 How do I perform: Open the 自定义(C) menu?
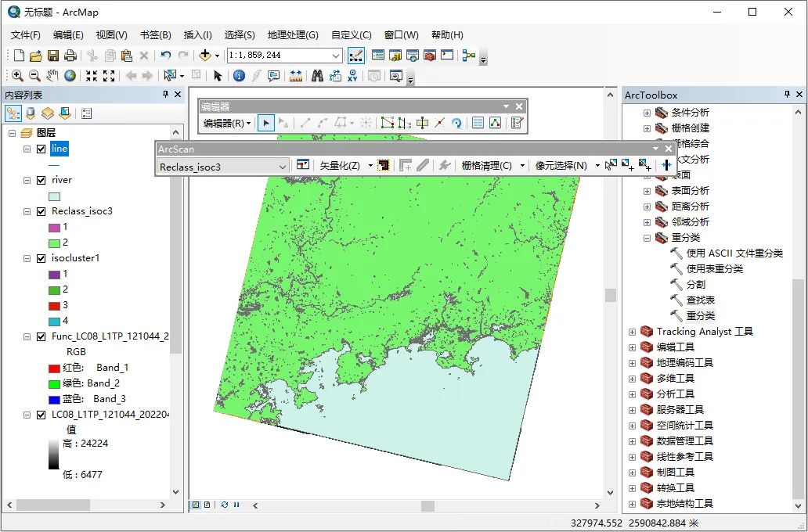point(351,35)
